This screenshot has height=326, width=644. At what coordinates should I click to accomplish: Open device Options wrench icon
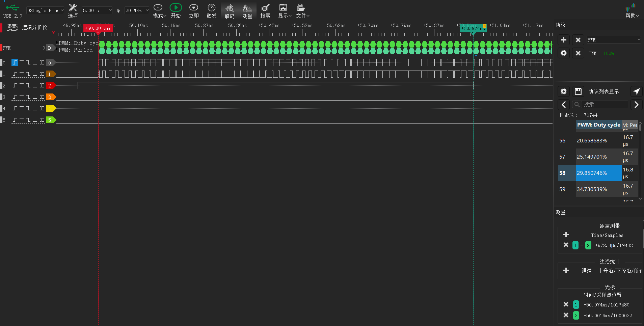pos(73,11)
